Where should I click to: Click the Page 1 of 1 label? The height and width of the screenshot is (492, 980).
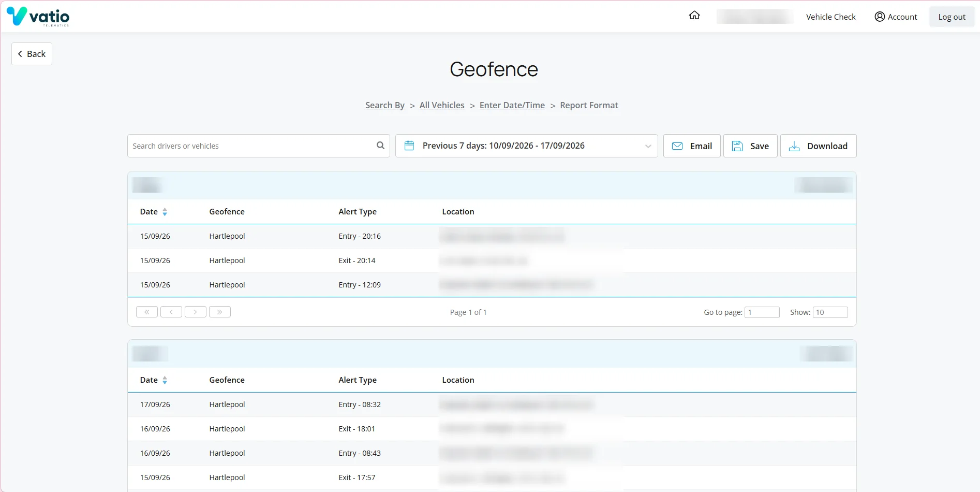468,312
